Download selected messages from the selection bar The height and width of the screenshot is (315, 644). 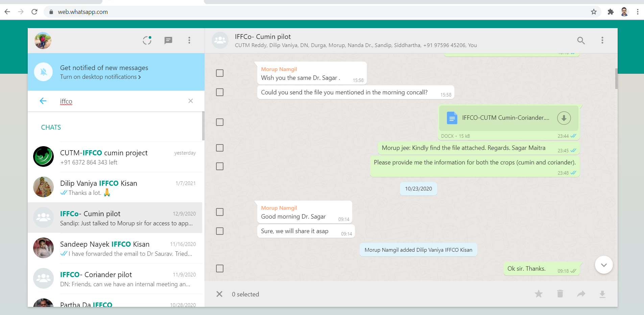coord(602,294)
